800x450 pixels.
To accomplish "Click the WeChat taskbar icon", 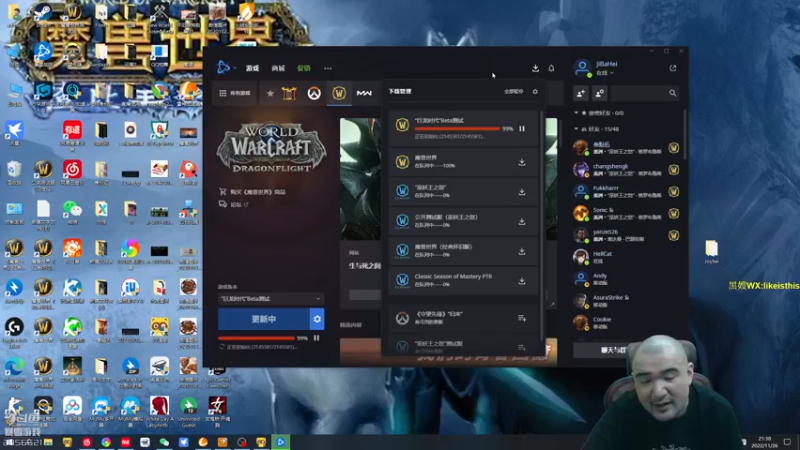I will [164, 442].
